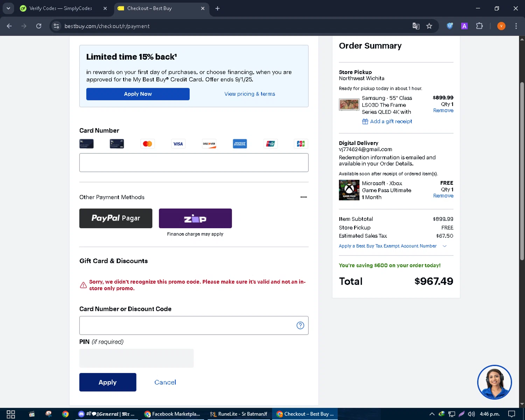This screenshot has height=420, width=525.
Task: Reload the checkout page
Action: tap(39, 26)
